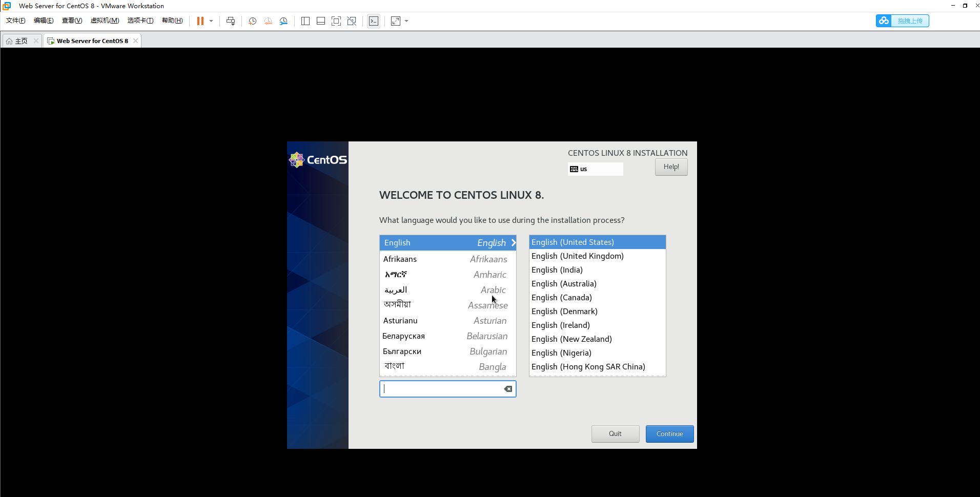The image size is (980, 497).
Task: Choose English (United Kingdom) locale
Action: pyautogui.click(x=598, y=256)
